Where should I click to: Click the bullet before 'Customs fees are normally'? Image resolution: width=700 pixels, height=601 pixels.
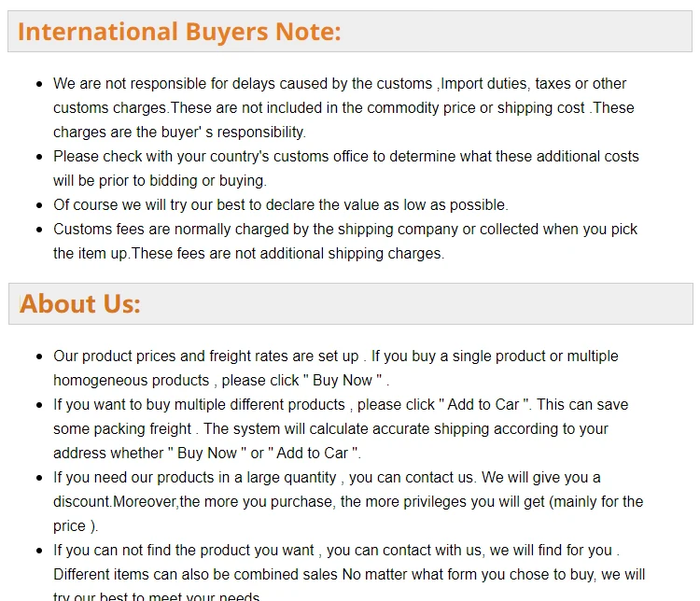[x=39, y=230]
